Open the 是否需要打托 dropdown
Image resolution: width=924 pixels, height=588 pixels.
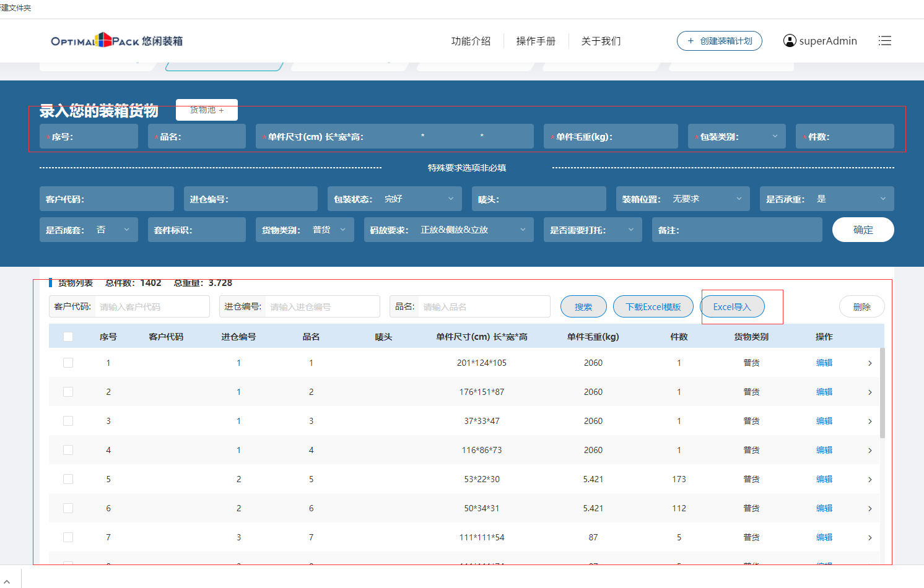point(593,230)
